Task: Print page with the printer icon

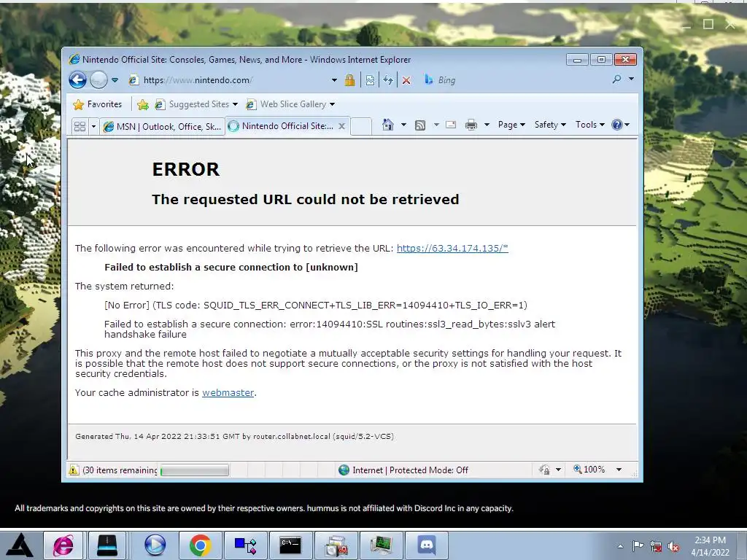Action: point(471,125)
